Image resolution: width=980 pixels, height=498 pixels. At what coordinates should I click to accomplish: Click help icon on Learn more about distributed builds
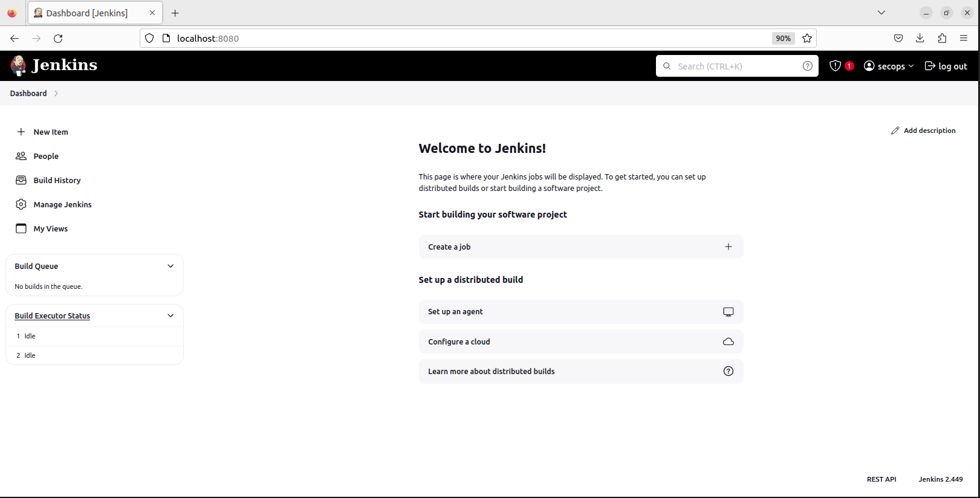click(x=729, y=371)
